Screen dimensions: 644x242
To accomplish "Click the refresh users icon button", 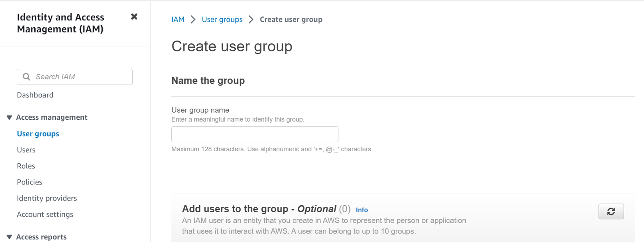I will click(x=611, y=212).
